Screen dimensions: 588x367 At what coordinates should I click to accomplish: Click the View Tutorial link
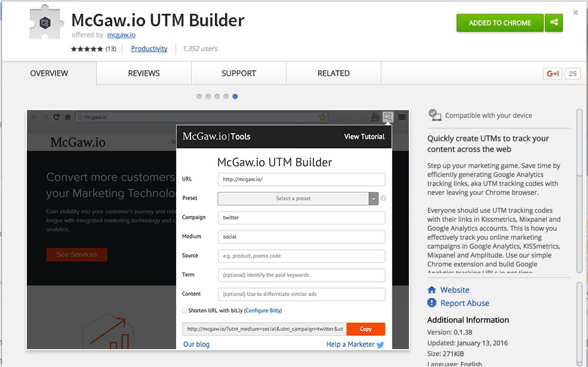pyautogui.click(x=365, y=137)
